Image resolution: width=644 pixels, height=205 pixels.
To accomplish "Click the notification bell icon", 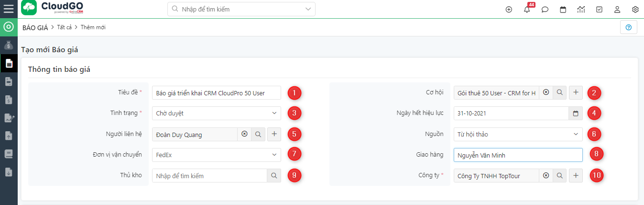I will 527,9.
